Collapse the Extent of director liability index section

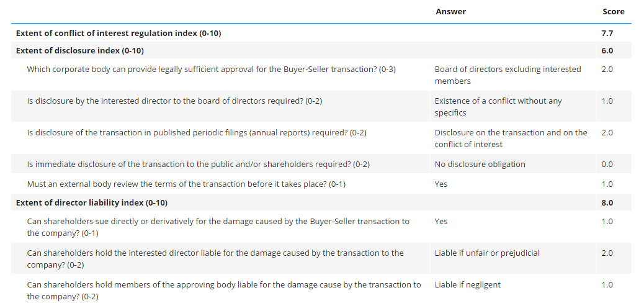point(91,202)
